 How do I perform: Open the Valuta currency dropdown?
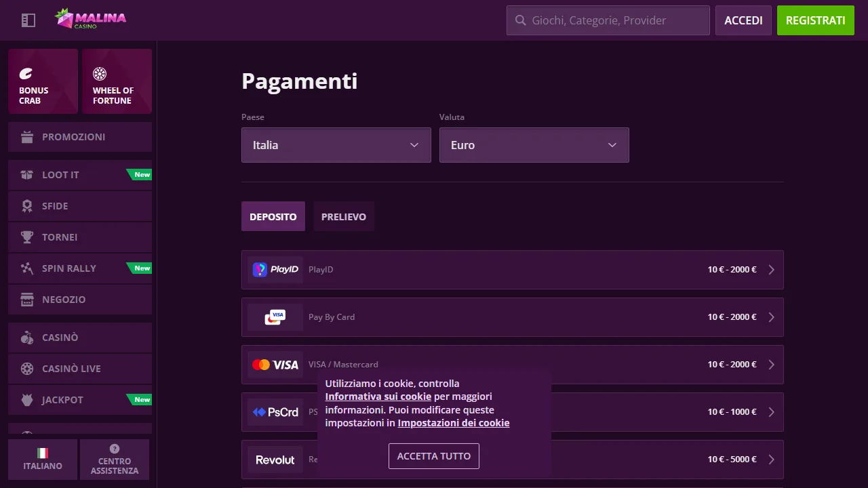(534, 145)
